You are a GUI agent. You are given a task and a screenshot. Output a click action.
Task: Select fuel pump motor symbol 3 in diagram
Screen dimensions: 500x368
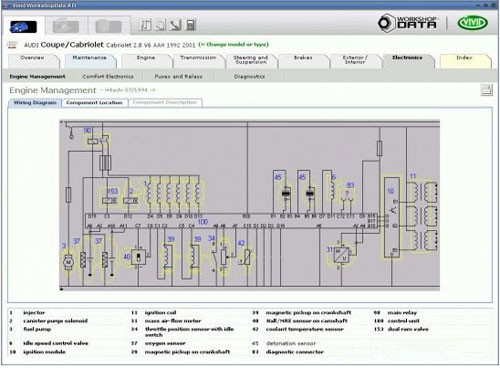coord(69,262)
